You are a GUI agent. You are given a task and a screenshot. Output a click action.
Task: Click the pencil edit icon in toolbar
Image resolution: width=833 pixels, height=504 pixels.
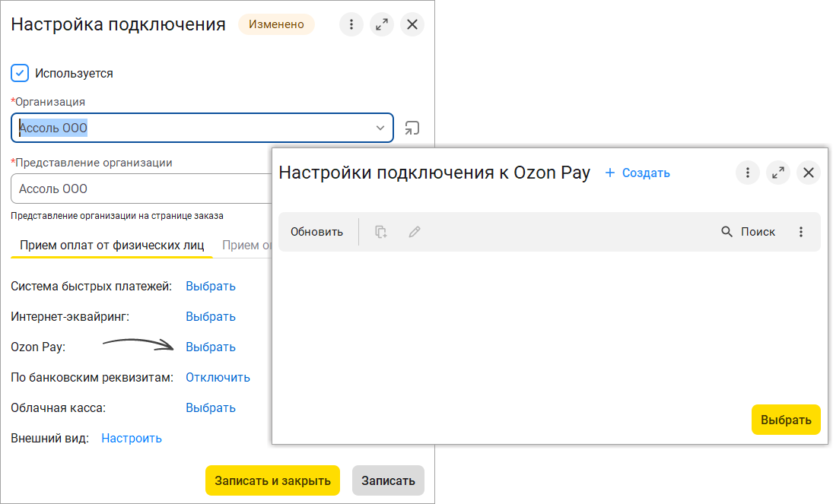click(x=415, y=232)
